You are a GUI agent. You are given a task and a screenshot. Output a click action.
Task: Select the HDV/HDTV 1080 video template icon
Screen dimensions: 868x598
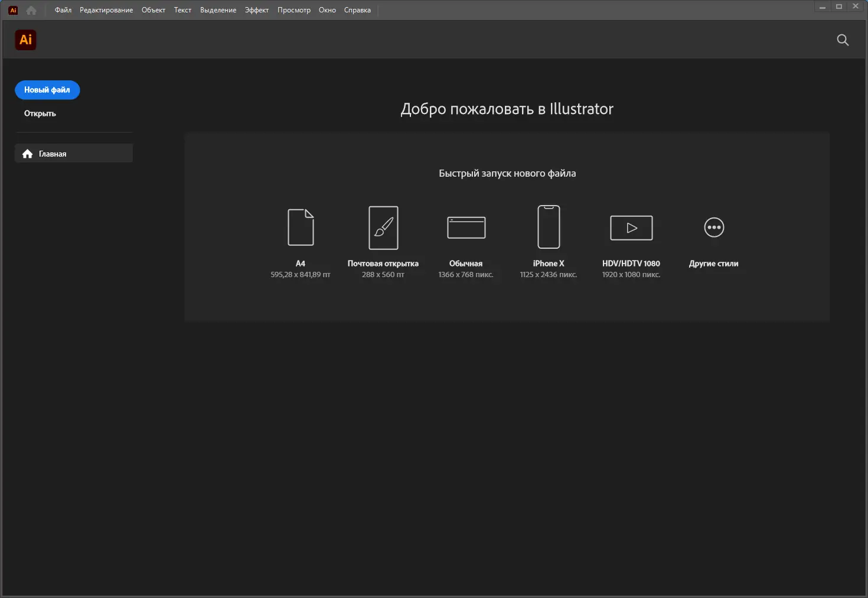point(631,227)
